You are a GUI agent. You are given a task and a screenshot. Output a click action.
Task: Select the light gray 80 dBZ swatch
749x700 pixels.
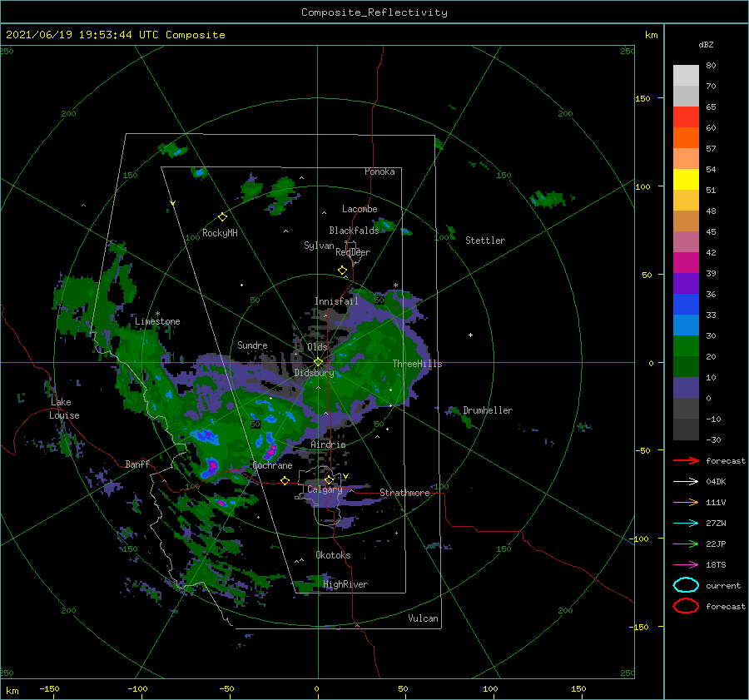tap(686, 76)
